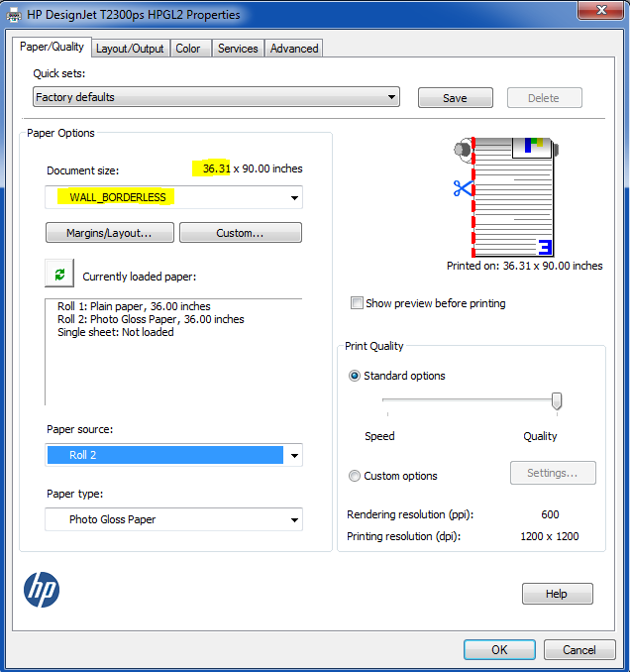630x672 pixels.
Task: Click the 36.31 x 90.00 inches document size
Action: pos(253,168)
